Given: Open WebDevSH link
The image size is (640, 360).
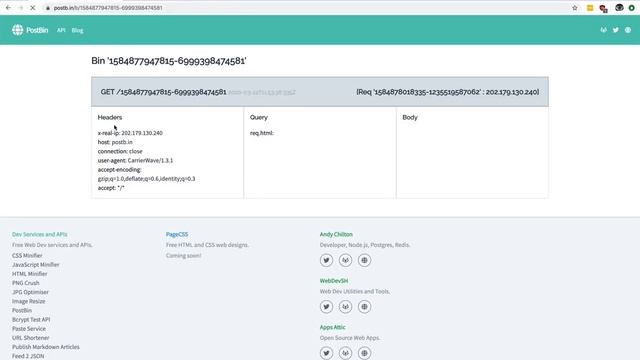Looking at the screenshot, I should (x=333, y=281).
